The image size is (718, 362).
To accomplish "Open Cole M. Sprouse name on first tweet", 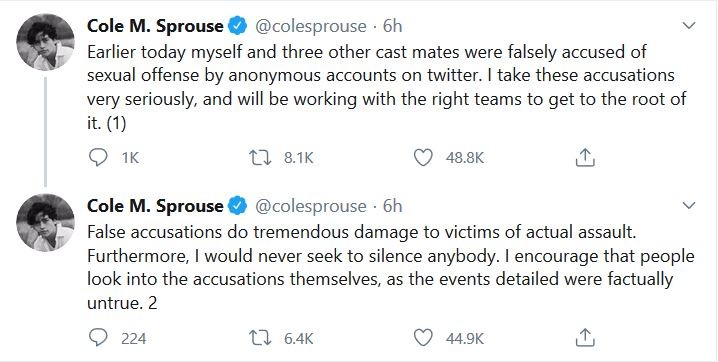I will tap(155, 26).
